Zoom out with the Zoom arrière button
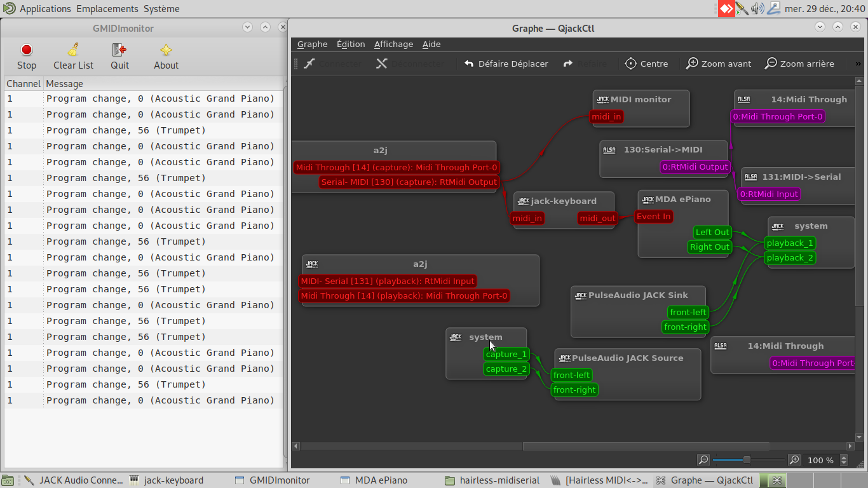 click(799, 64)
